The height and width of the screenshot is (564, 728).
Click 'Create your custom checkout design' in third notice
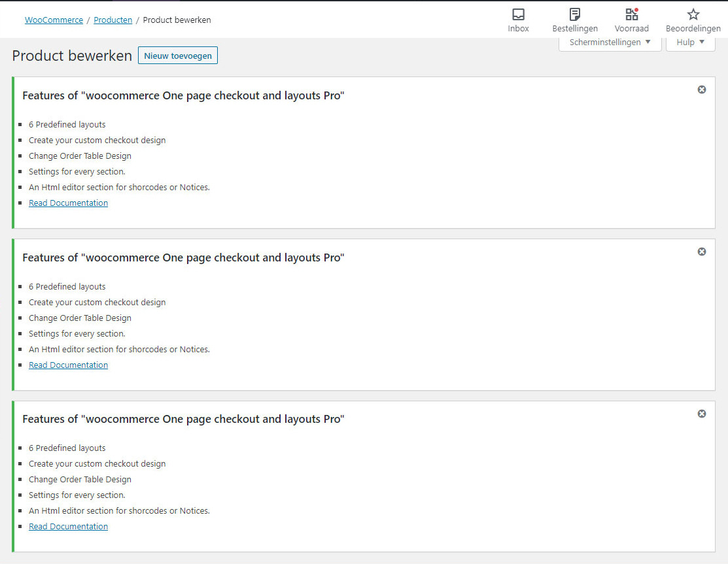[97, 464]
